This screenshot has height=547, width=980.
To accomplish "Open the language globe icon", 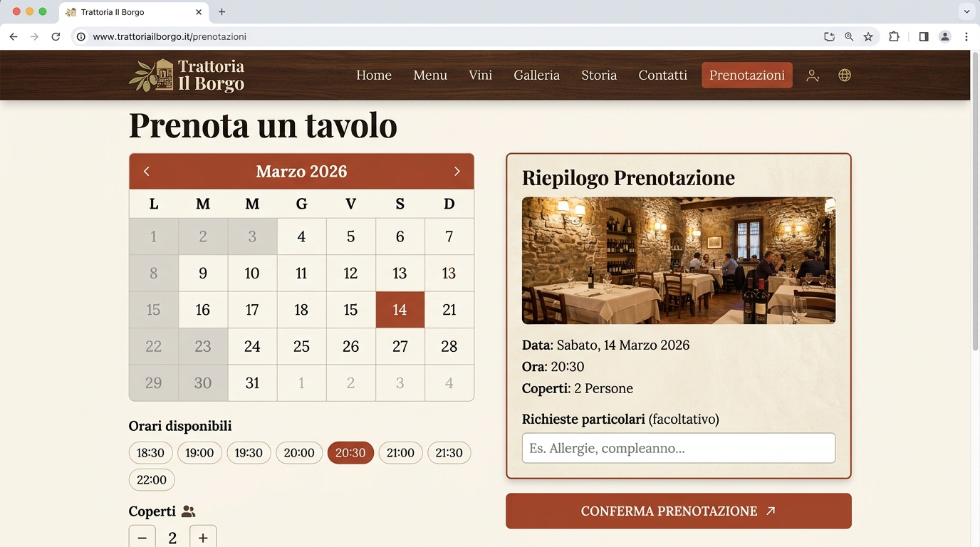I will [x=845, y=75].
